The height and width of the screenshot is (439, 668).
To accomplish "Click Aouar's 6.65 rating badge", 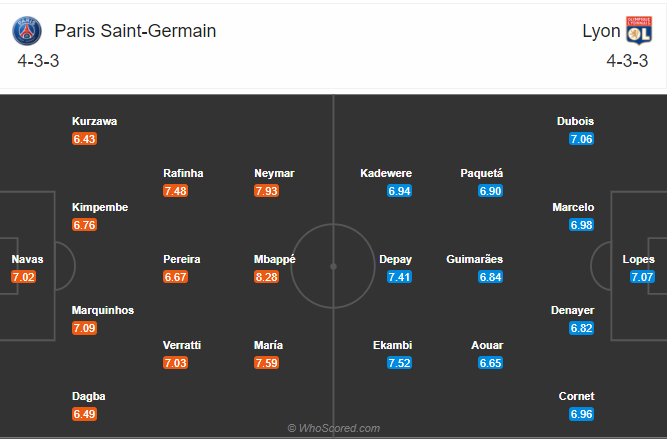I will coord(490,362).
